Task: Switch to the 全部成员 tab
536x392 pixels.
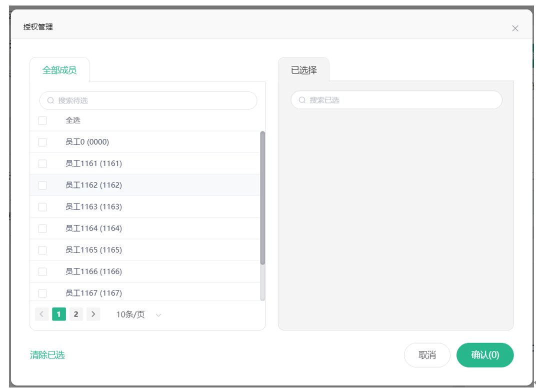Action: [59, 70]
